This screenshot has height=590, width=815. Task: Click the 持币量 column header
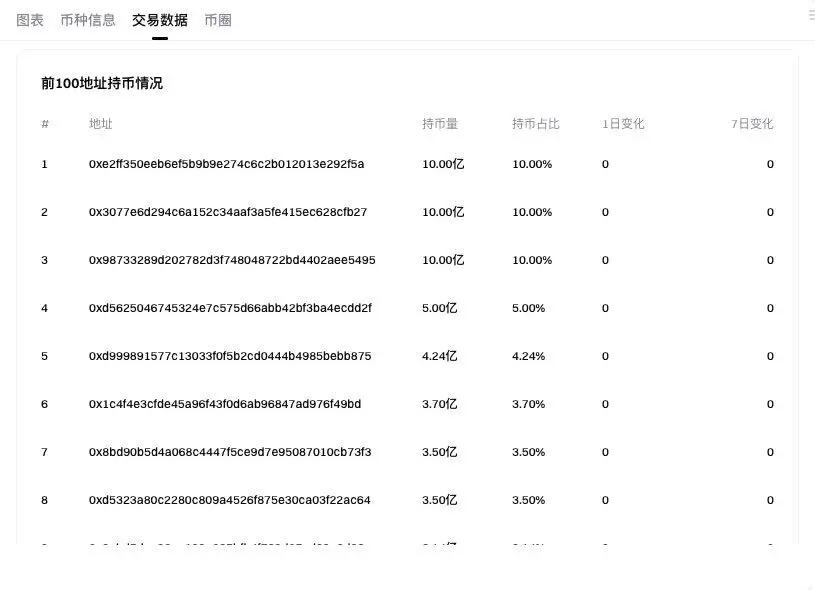(440, 124)
